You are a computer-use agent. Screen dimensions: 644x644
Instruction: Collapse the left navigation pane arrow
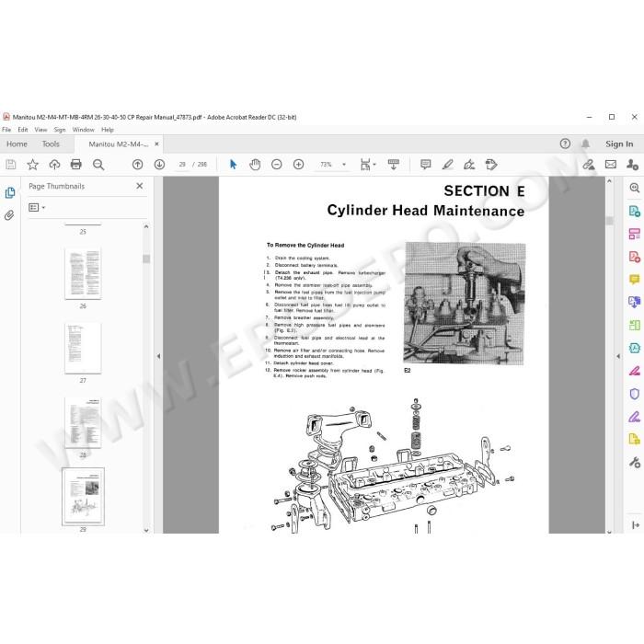click(158, 357)
